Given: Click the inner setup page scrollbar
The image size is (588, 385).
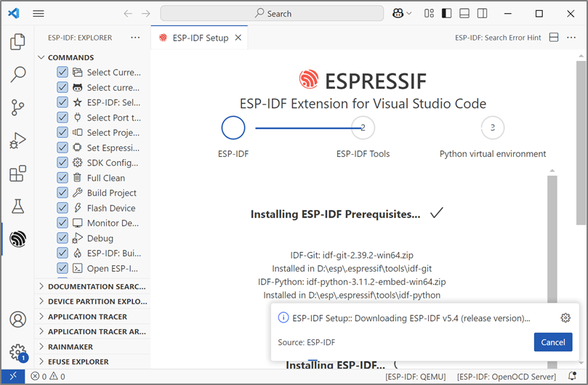Looking at the screenshot, I should click(552, 240).
